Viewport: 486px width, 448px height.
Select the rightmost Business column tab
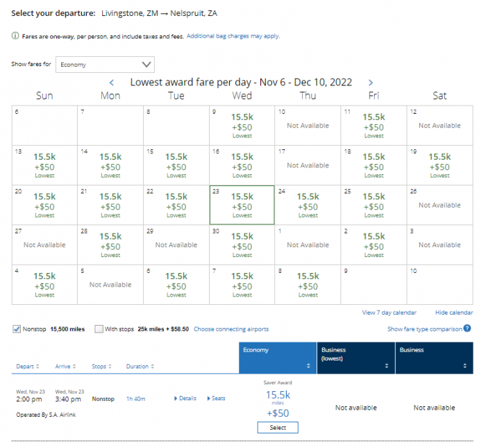coord(434,358)
